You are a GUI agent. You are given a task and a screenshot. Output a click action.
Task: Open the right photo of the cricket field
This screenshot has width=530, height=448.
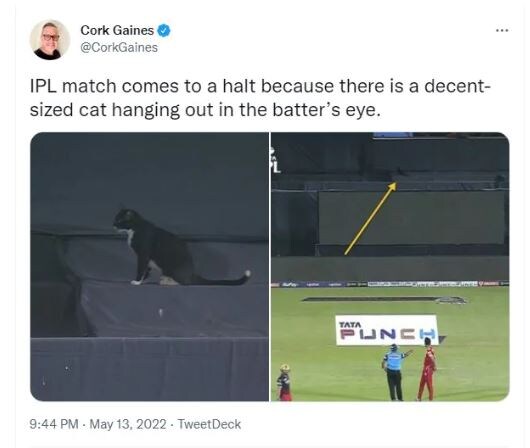[x=390, y=267]
